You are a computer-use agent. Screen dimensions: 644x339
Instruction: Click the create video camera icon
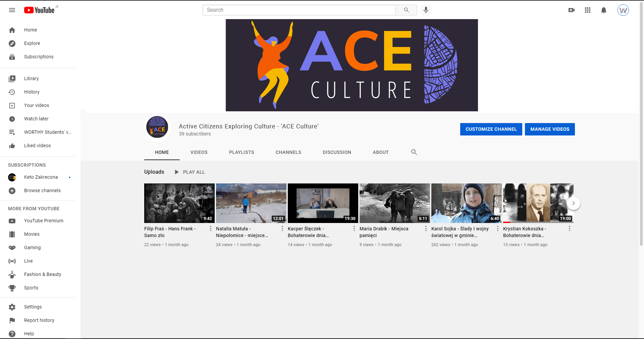(x=572, y=10)
